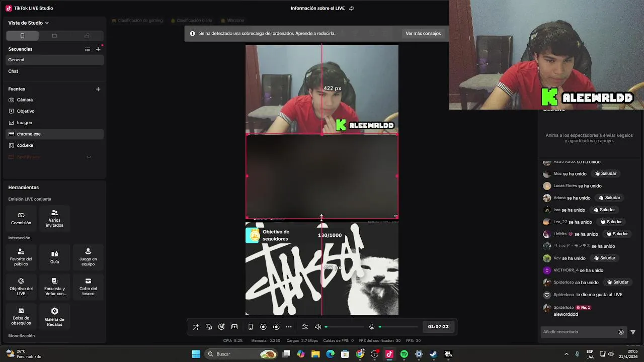644x362 pixels.
Task: Select the chrome.exe source
Action: pyautogui.click(x=54, y=134)
